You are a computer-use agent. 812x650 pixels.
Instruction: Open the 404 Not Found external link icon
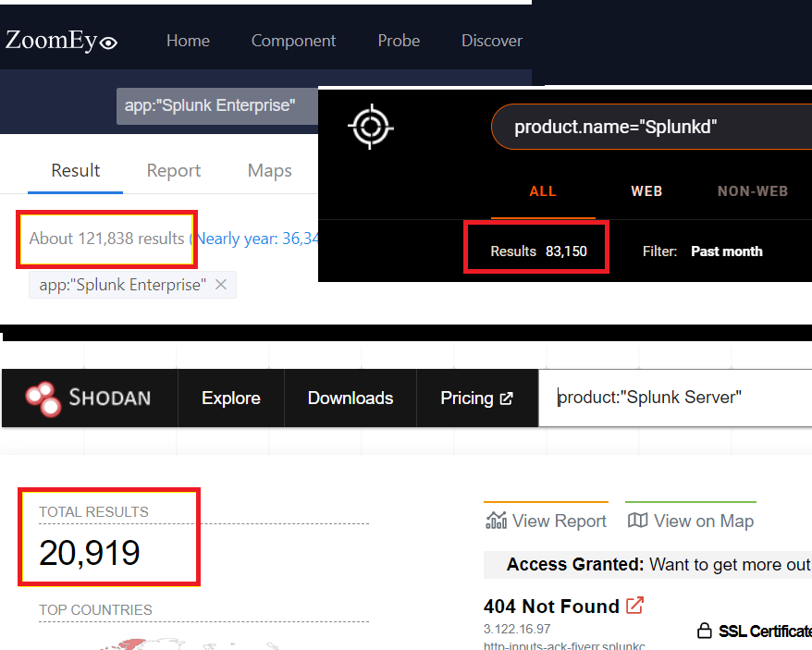635,606
